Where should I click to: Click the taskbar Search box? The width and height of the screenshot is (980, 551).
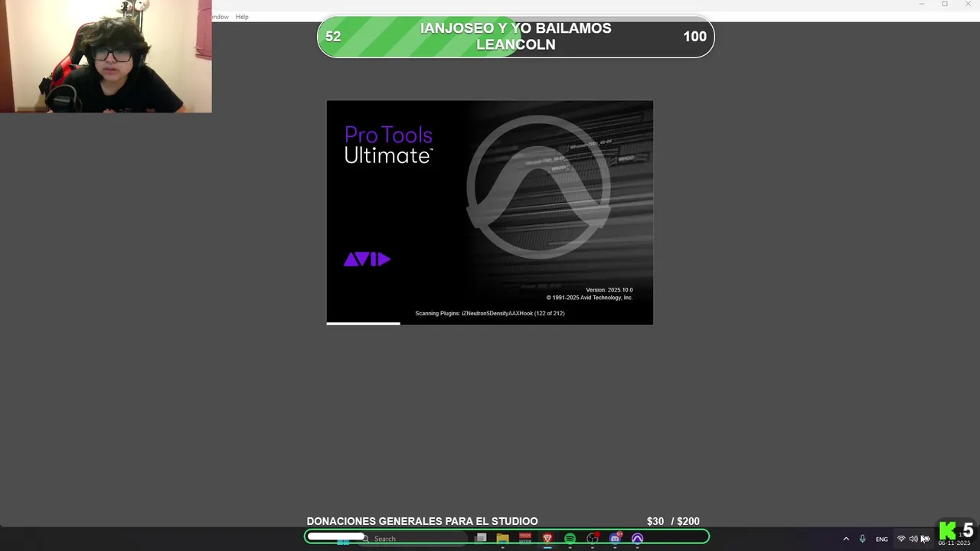tap(413, 539)
